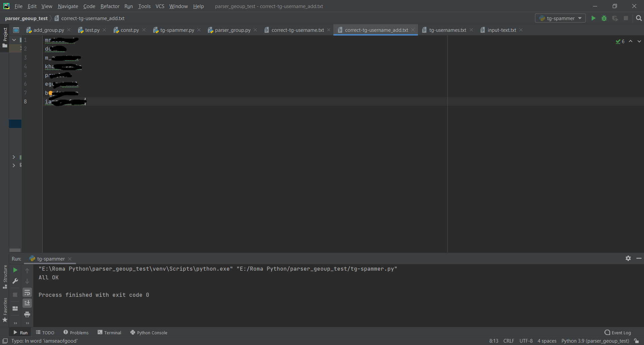Go to line via 8:13 cursor position
Image resolution: width=644 pixels, height=345 pixels.
494,341
